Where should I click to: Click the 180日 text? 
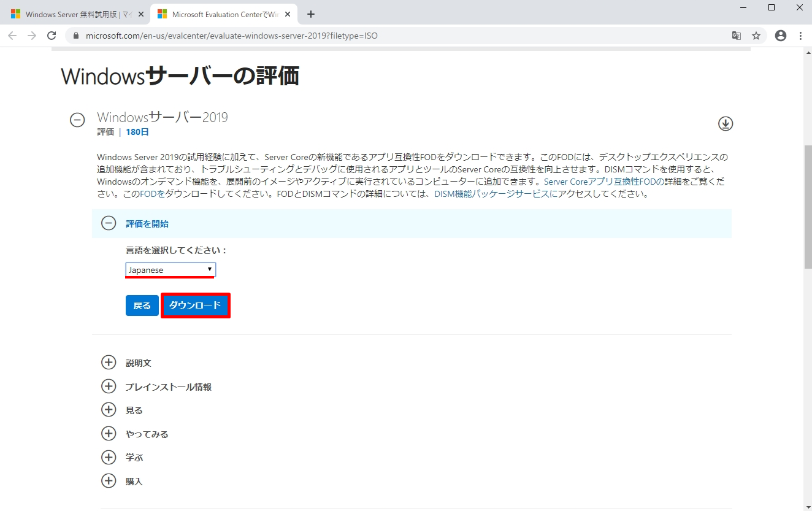(137, 132)
